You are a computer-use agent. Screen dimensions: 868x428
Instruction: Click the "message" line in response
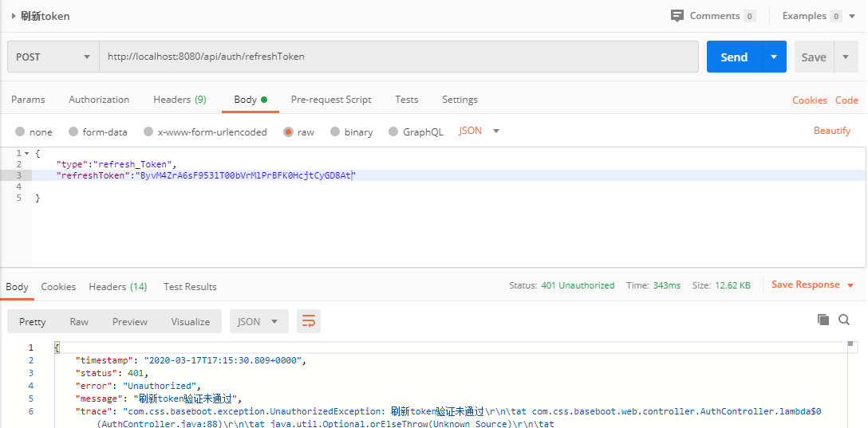[x=159, y=399]
